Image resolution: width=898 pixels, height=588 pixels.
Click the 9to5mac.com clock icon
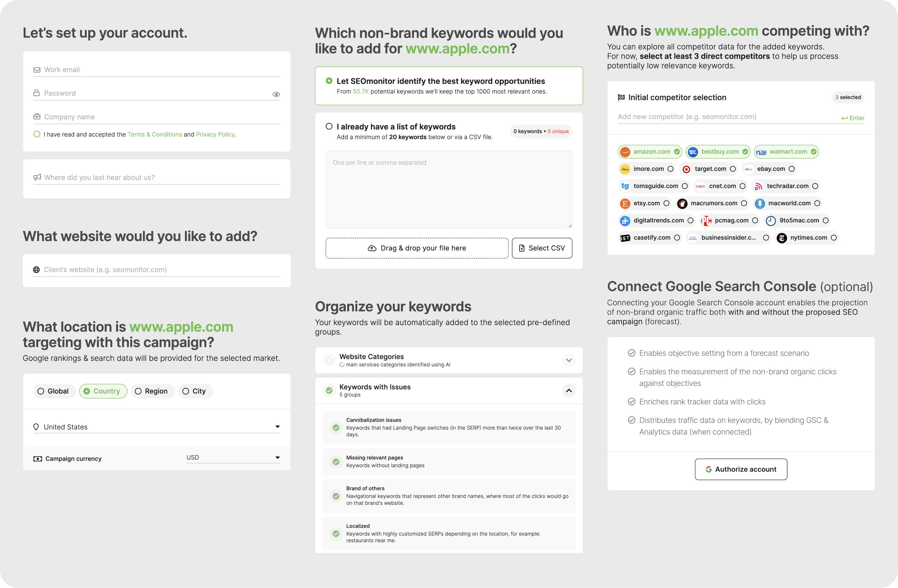coord(771,220)
